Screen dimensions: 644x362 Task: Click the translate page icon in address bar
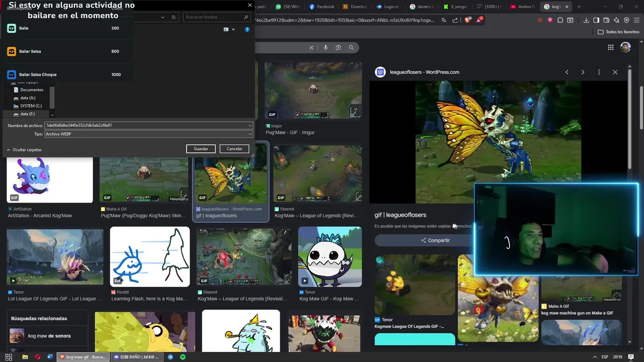pyautogui.click(x=444, y=20)
